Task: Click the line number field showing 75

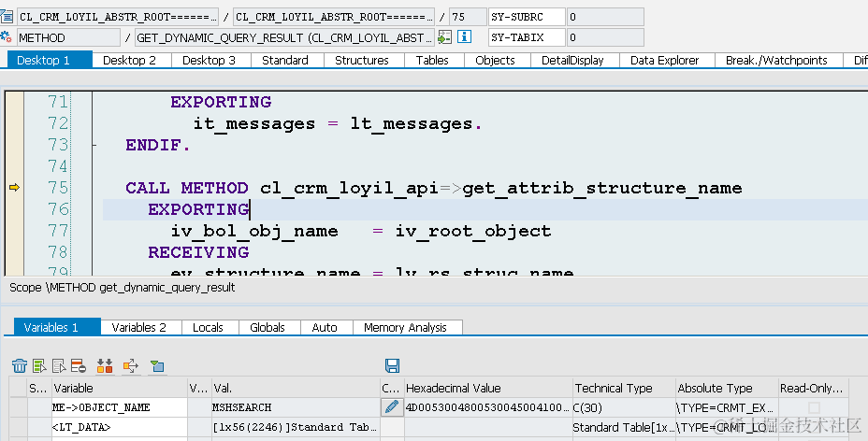Action: (x=468, y=17)
